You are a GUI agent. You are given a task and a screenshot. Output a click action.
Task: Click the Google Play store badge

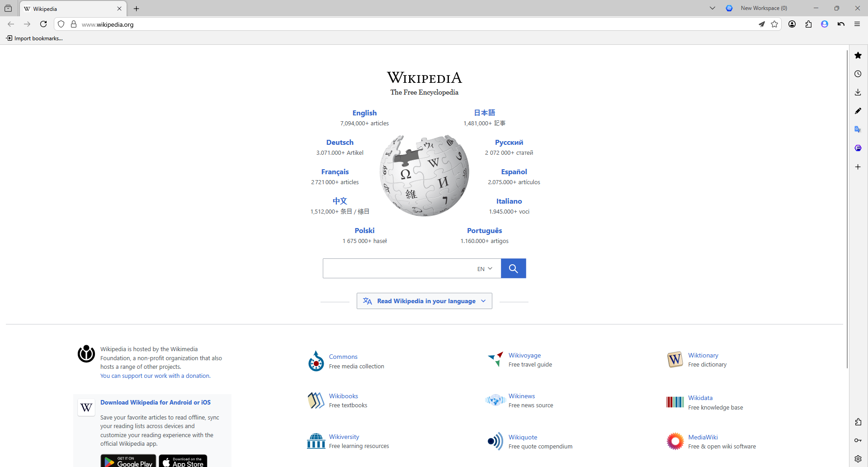pyautogui.click(x=128, y=461)
